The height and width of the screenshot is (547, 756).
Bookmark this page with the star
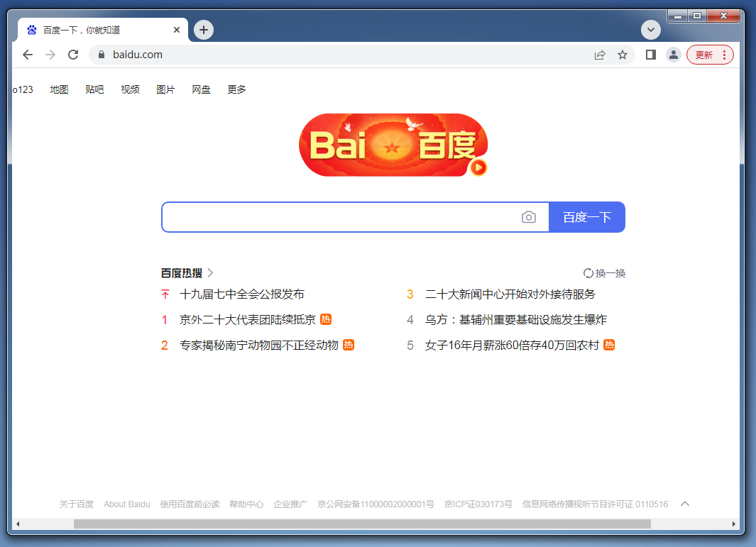(623, 55)
